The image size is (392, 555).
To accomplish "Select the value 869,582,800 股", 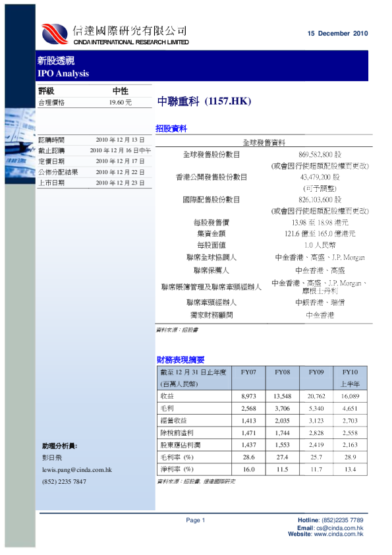I will click(320, 154).
